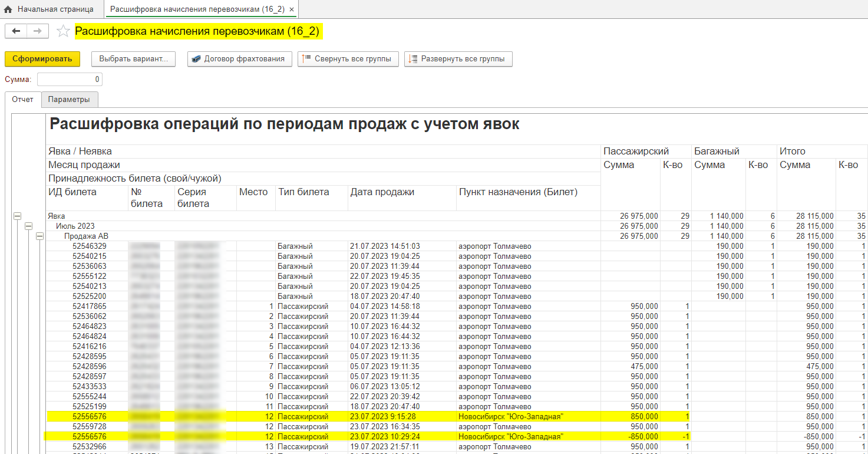This screenshot has width=868, height=454.
Task: Click Развернуть все группы
Action: [x=458, y=59]
